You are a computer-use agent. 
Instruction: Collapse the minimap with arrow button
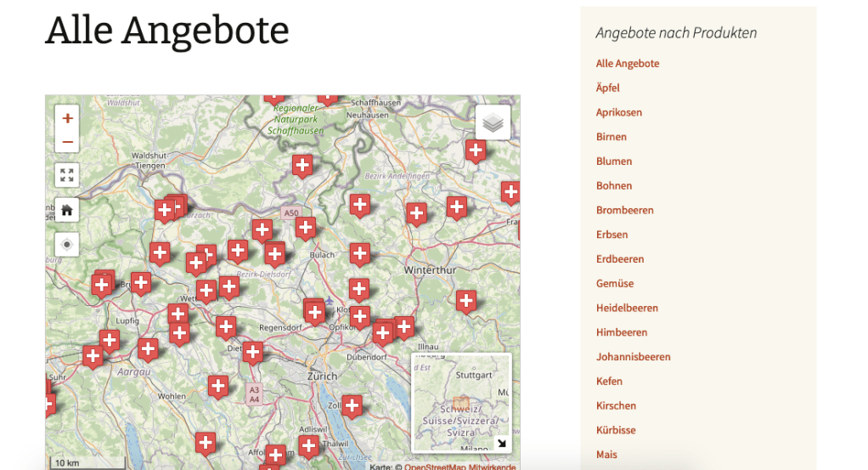tap(501, 443)
